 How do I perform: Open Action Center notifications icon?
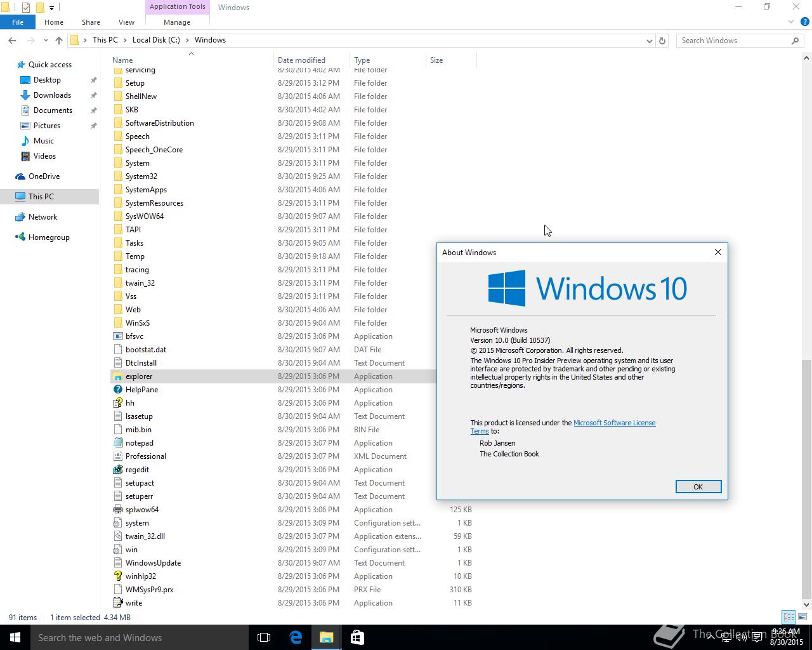tap(757, 637)
